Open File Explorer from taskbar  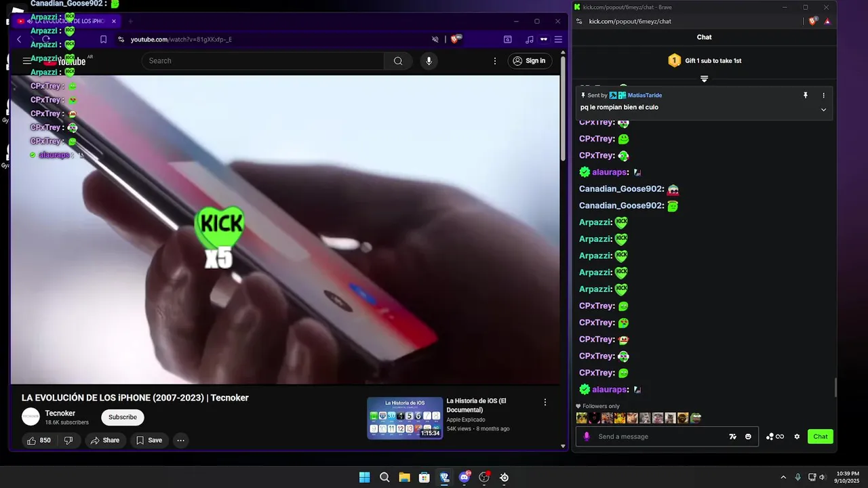coord(404,477)
